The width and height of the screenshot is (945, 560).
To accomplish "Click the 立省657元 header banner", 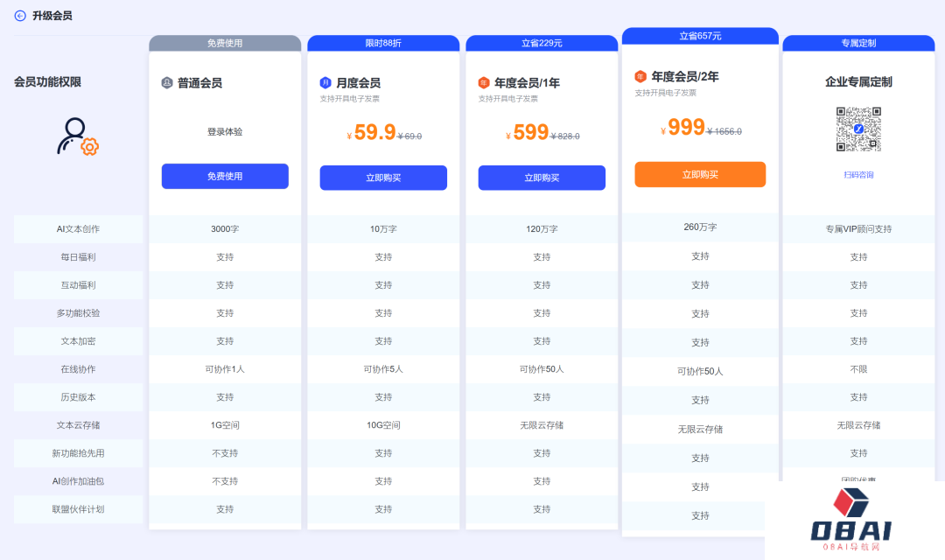I will [699, 36].
